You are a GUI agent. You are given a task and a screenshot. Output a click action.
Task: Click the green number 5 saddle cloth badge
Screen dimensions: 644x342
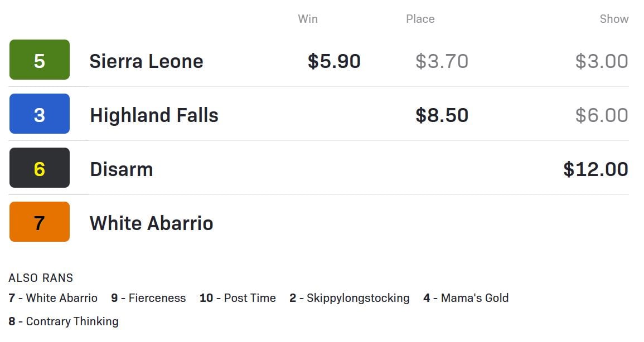(x=40, y=60)
